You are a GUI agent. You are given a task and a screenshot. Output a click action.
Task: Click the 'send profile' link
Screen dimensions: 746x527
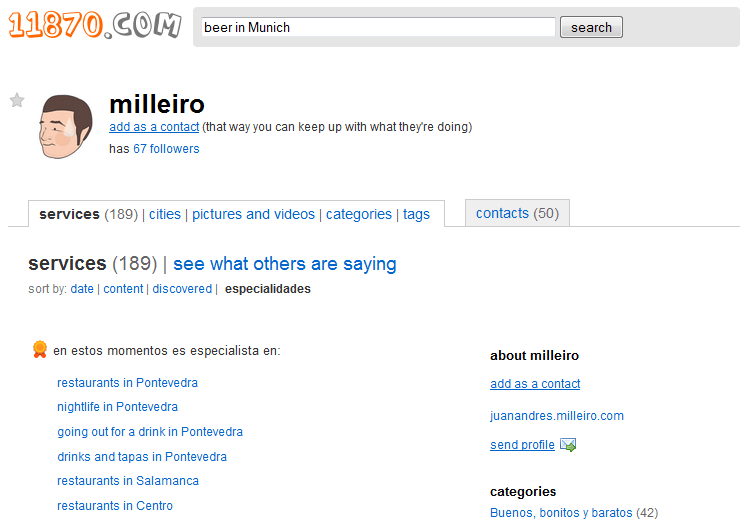(522, 445)
